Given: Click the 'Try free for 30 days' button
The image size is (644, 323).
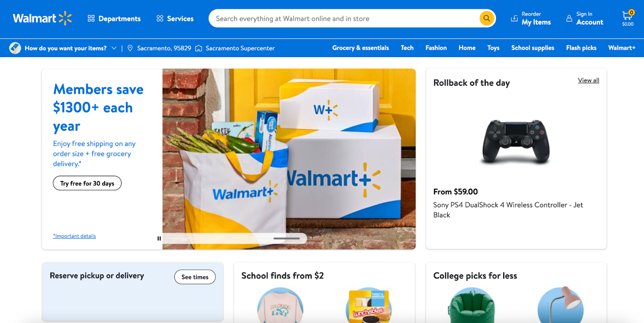Looking at the screenshot, I should point(87,183).
